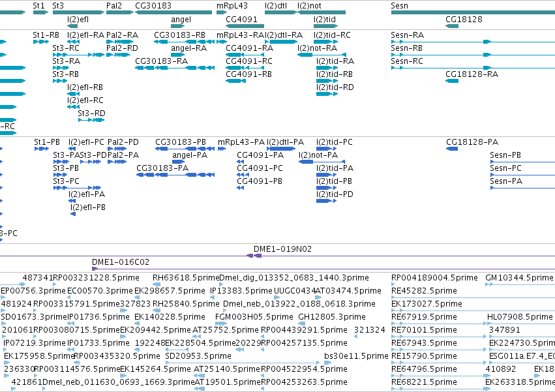
Task: Click EST RE45282.5prime
Action: 424,291
